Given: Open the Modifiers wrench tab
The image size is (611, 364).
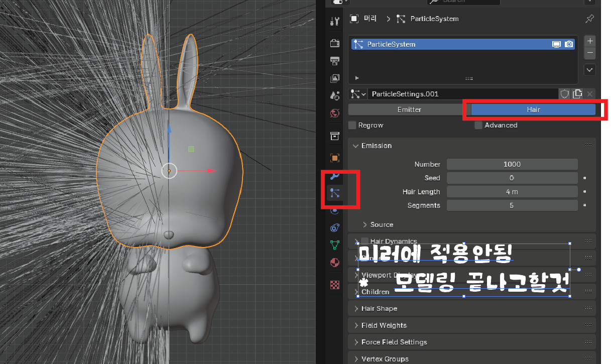Looking at the screenshot, I should (335, 175).
